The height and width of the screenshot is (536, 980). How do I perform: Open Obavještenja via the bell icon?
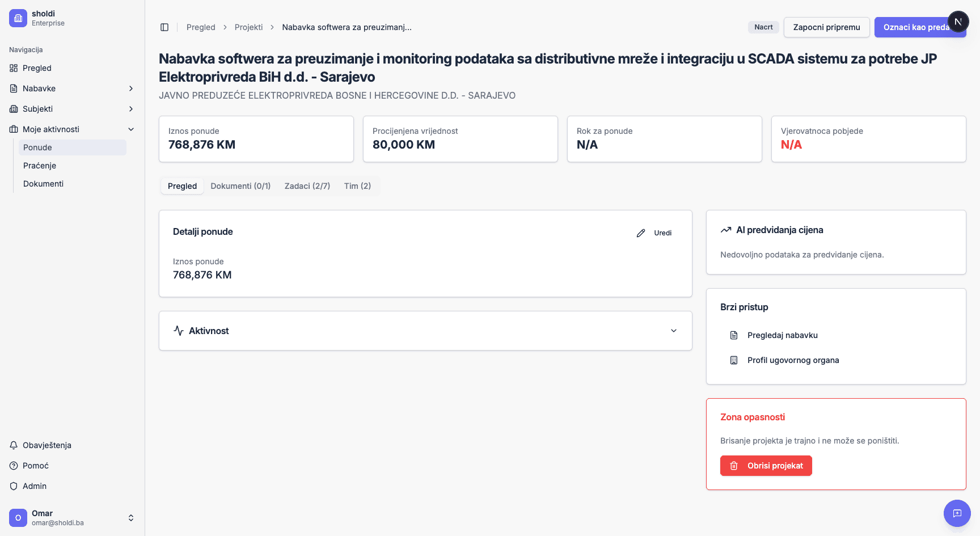14,445
